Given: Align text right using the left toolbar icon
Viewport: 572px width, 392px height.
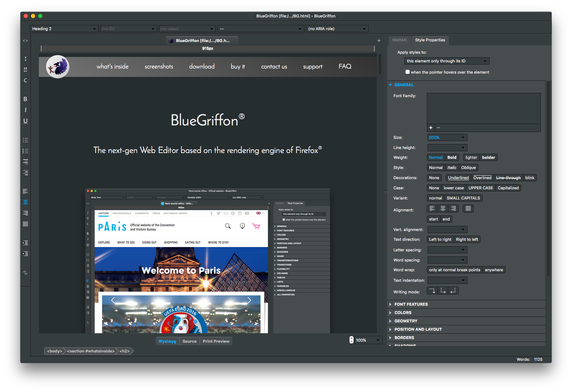Looking at the screenshot, I should [x=25, y=213].
